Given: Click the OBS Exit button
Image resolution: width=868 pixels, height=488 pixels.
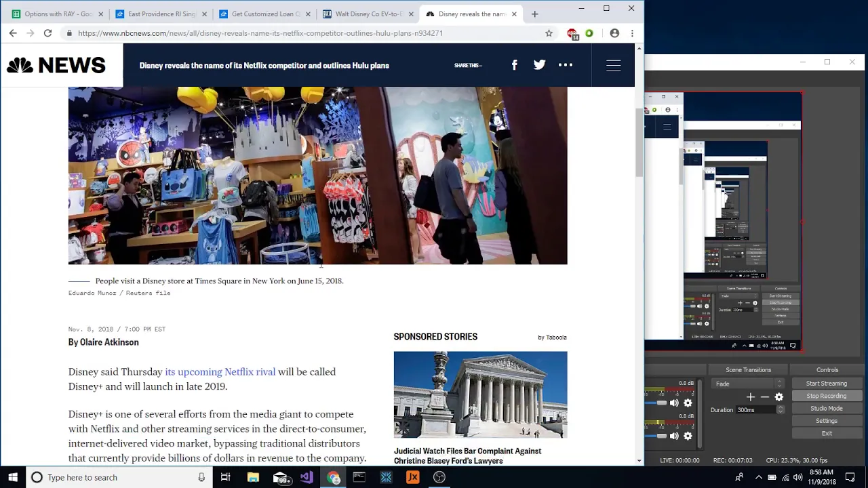Looking at the screenshot, I should point(826,433).
